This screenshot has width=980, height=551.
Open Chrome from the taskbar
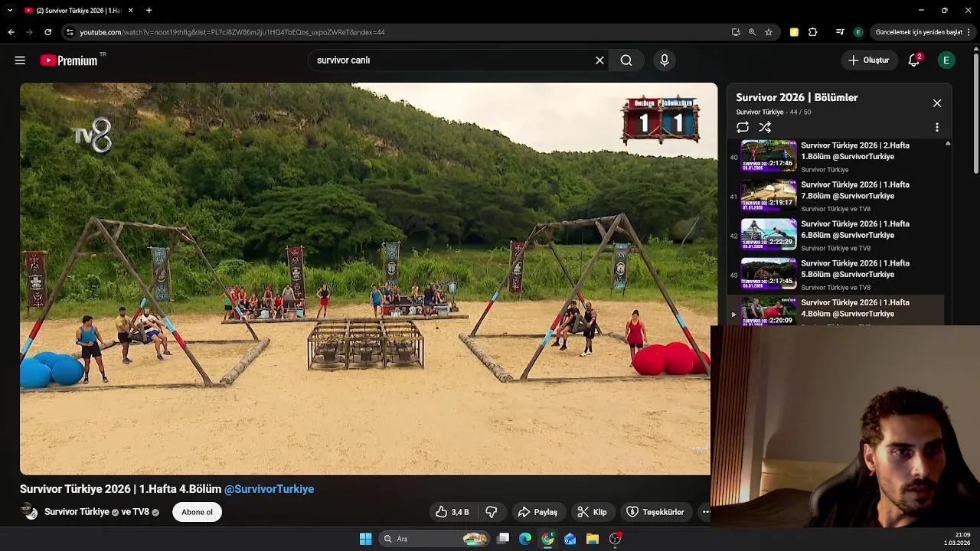547,539
